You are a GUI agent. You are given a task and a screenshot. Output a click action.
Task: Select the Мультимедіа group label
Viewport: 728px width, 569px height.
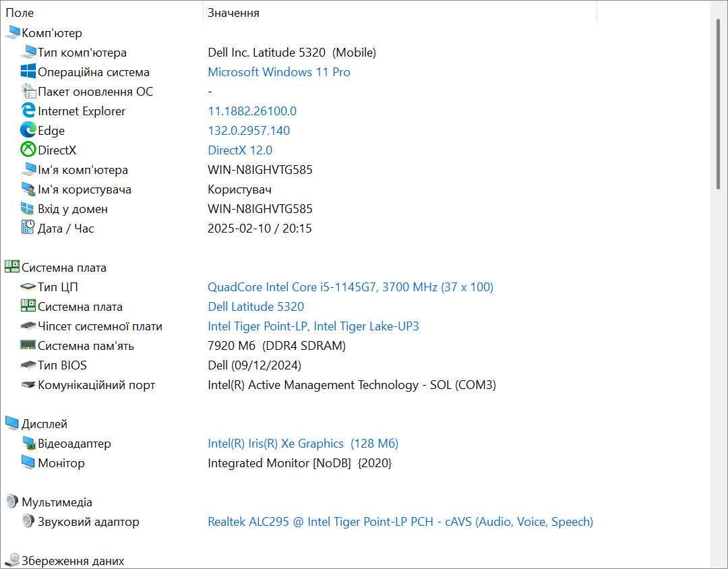pos(57,502)
